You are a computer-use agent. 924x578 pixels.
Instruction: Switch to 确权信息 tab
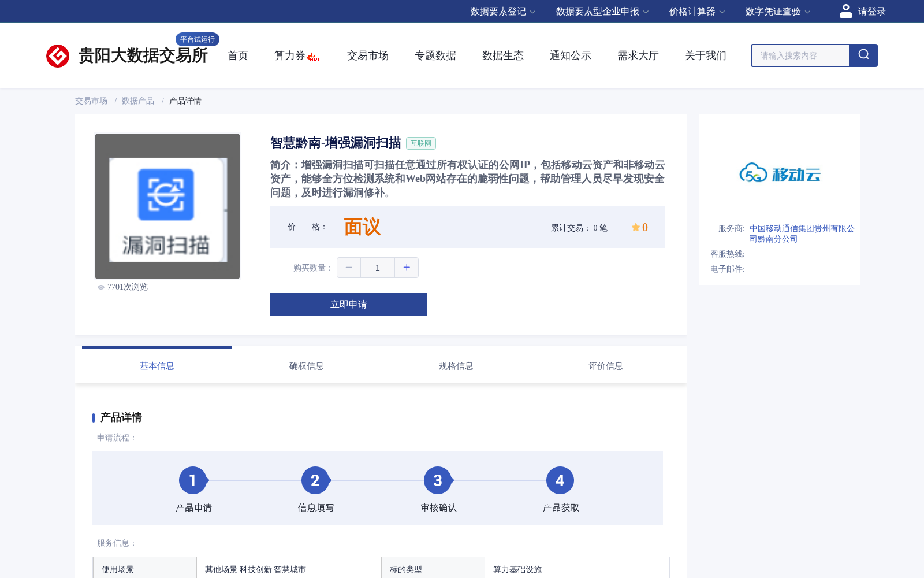[x=307, y=366]
